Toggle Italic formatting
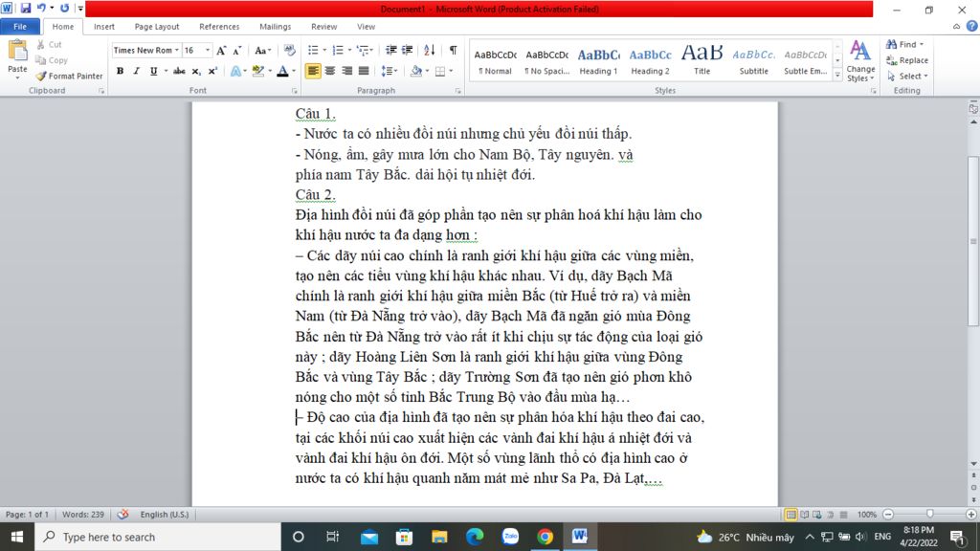980x551 pixels. (x=136, y=71)
